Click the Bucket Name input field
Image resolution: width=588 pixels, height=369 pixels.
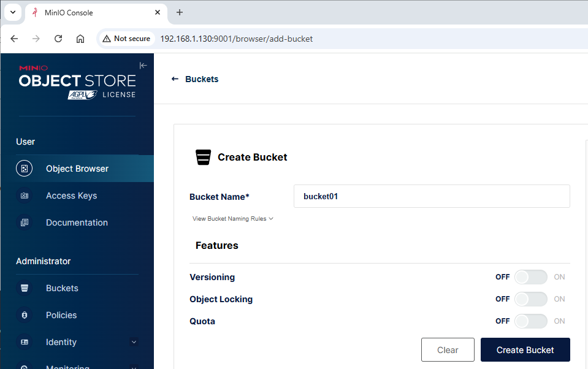click(432, 197)
